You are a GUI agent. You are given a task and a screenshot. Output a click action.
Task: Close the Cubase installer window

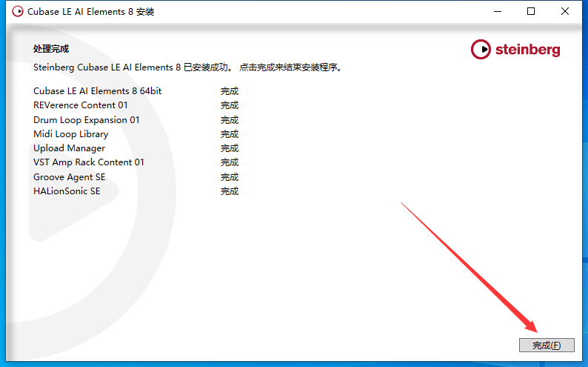[565, 12]
